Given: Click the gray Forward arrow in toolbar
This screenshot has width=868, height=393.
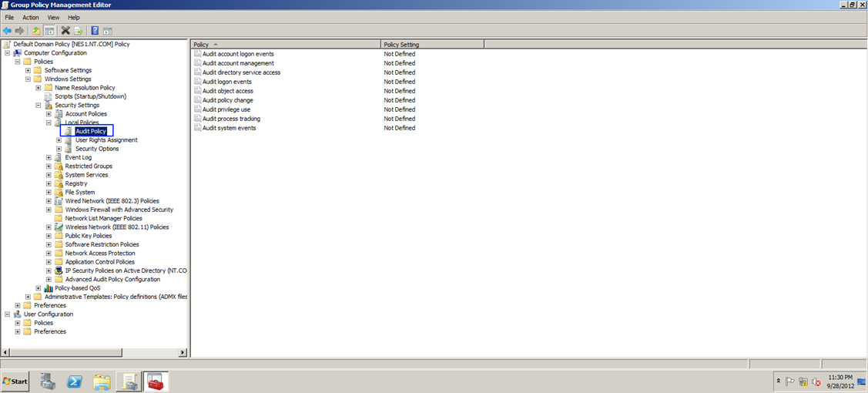Looking at the screenshot, I should 19,31.
